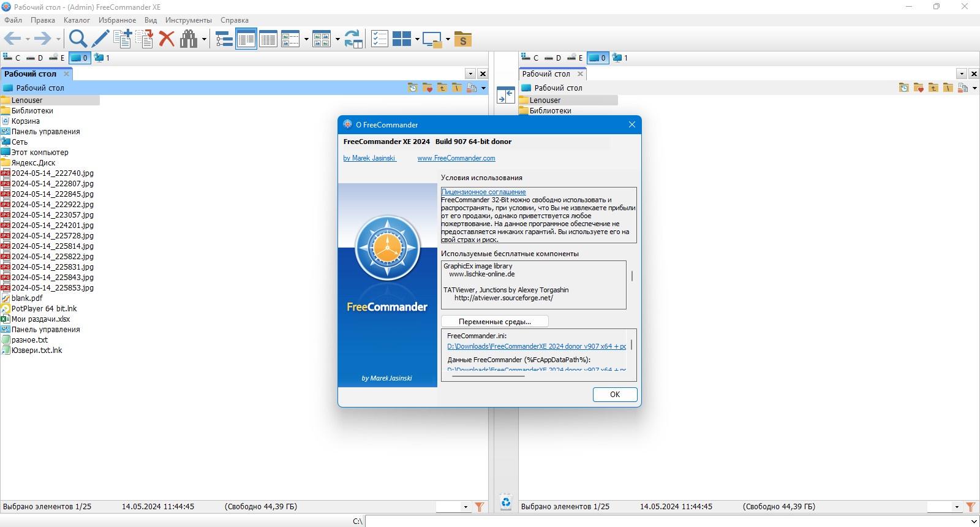Viewport: 980px width, 527px height.
Task: Click the swap panels icon between panes
Action: (506, 95)
